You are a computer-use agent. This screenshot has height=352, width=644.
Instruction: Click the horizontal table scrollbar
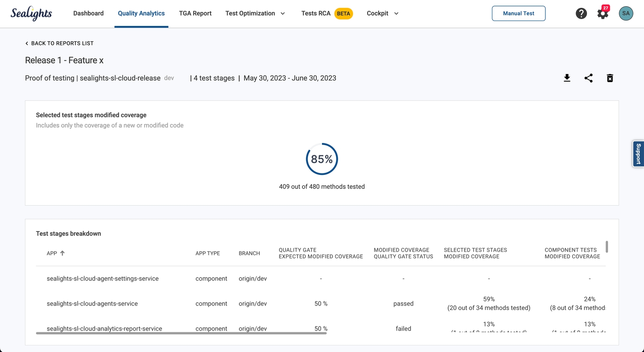181,333
